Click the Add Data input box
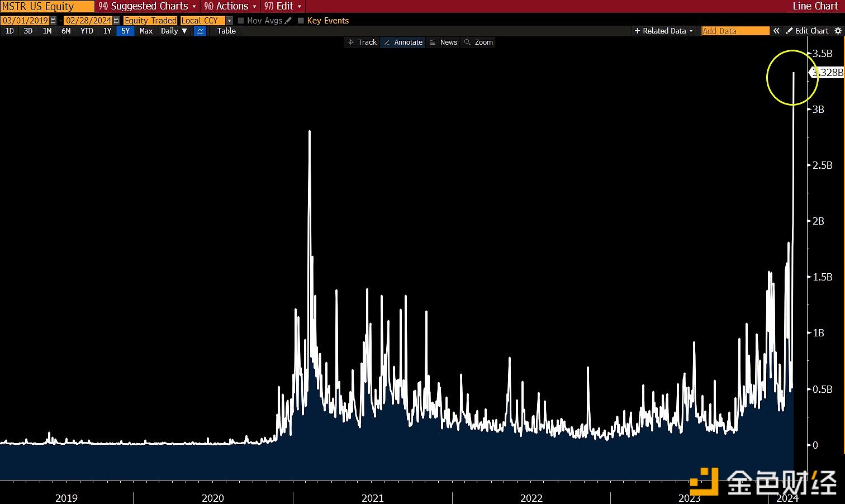 [735, 31]
